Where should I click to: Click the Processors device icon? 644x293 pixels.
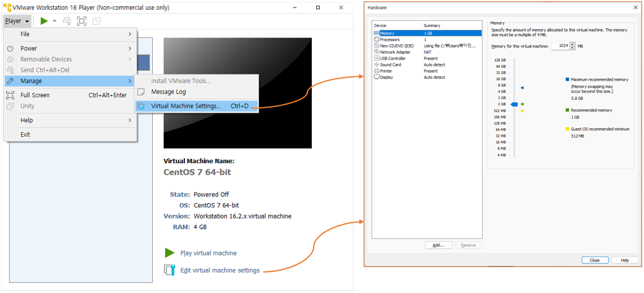click(x=377, y=39)
